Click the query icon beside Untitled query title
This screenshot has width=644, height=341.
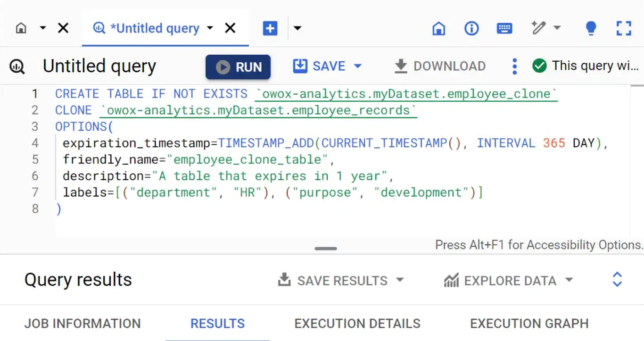pyautogui.click(x=17, y=67)
